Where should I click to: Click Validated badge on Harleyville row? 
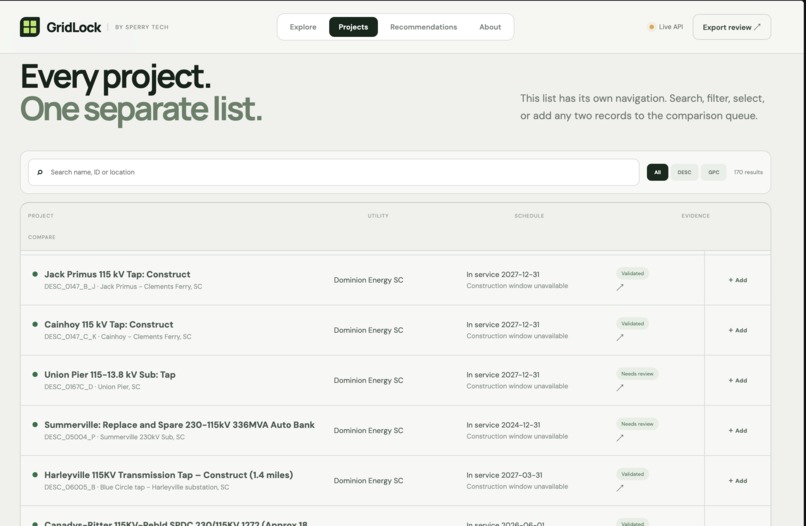(x=632, y=474)
